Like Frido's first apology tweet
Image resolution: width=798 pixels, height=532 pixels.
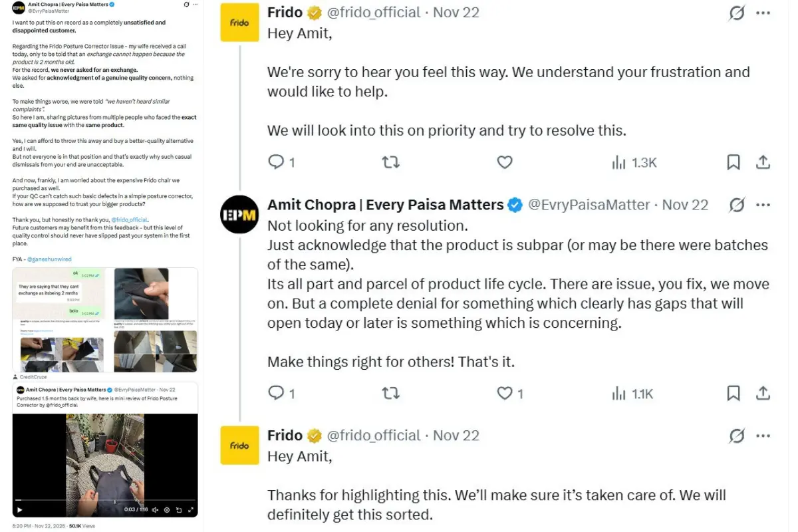(505, 162)
